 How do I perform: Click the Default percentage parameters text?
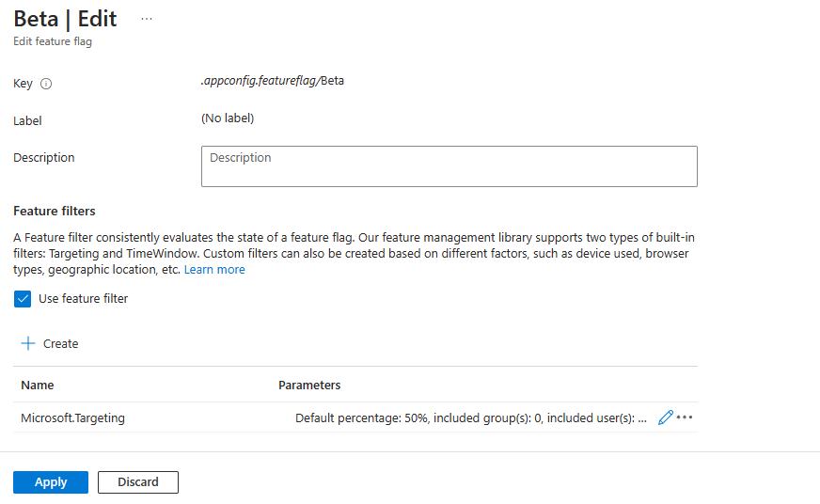click(x=470, y=418)
